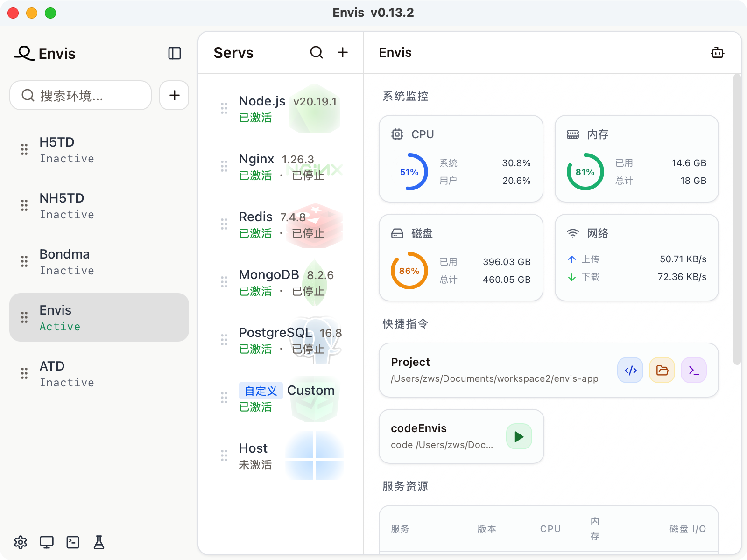The width and height of the screenshot is (747, 560).
Task: Click the CPU column header in 服务资源 table
Action: tap(550, 529)
